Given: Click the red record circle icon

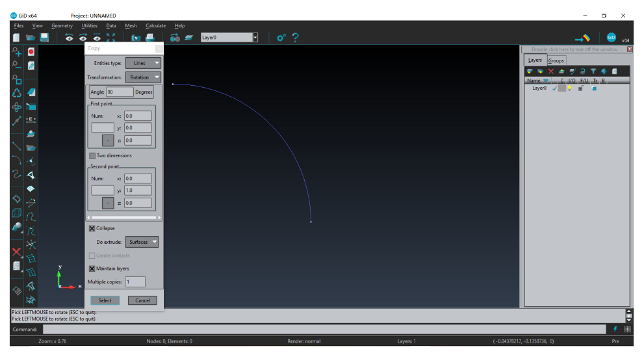Looking at the screenshot, I should click(31, 52).
